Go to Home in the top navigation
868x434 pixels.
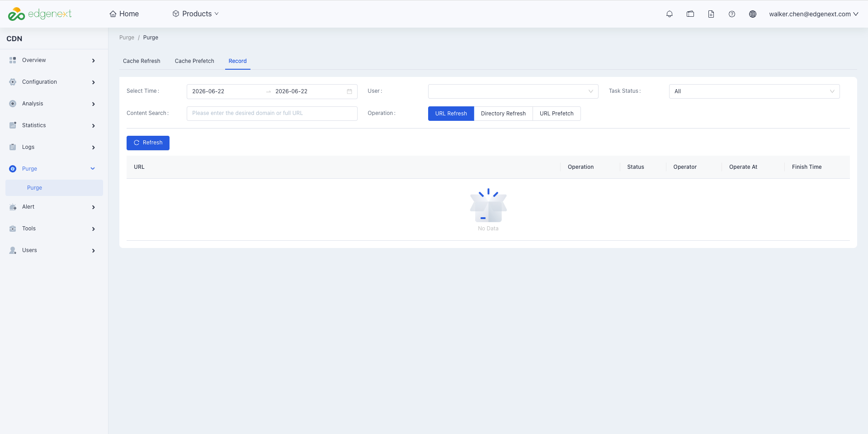point(124,14)
